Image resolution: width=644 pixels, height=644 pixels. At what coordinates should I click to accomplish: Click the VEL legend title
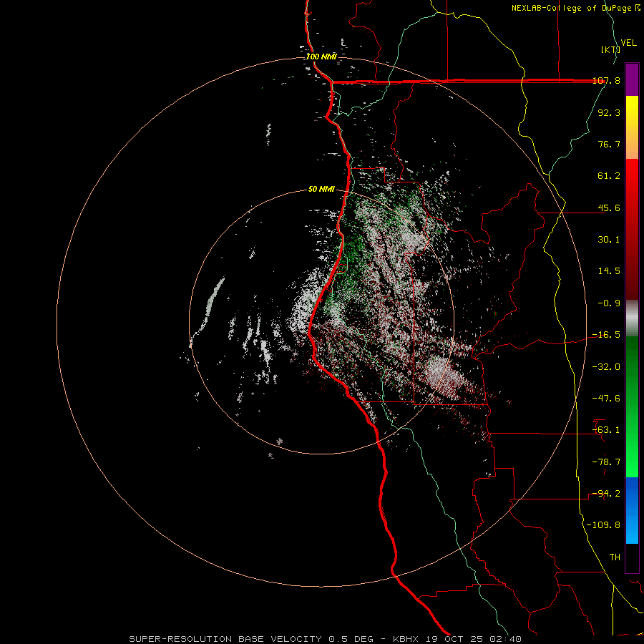coord(629,43)
